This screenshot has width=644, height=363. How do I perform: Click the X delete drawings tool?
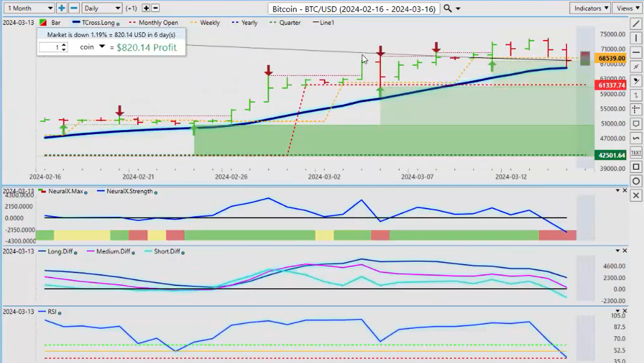coord(636,195)
